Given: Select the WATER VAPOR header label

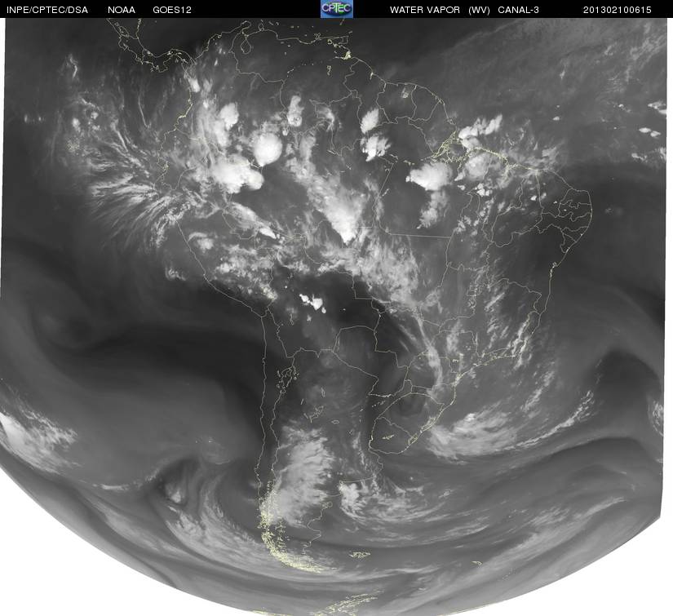Looking at the screenshot, I should click(x=425, y=10).
